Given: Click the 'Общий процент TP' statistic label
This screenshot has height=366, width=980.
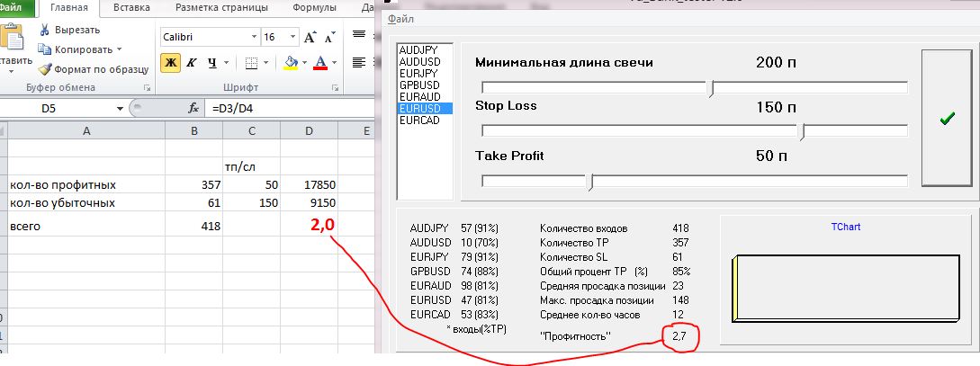Looking at the screenshot, I should coord(592,272).
